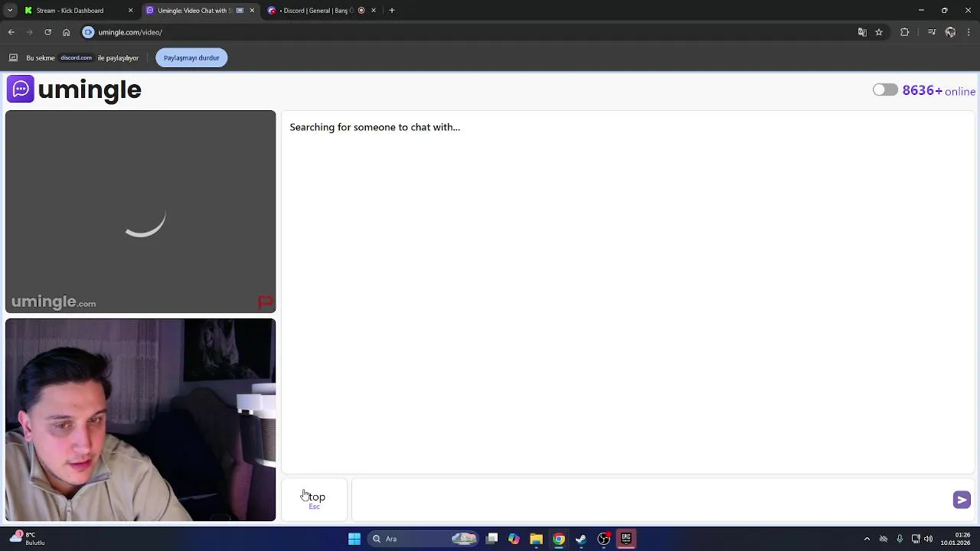Open the tab search dropdown

tap(10, 11)
